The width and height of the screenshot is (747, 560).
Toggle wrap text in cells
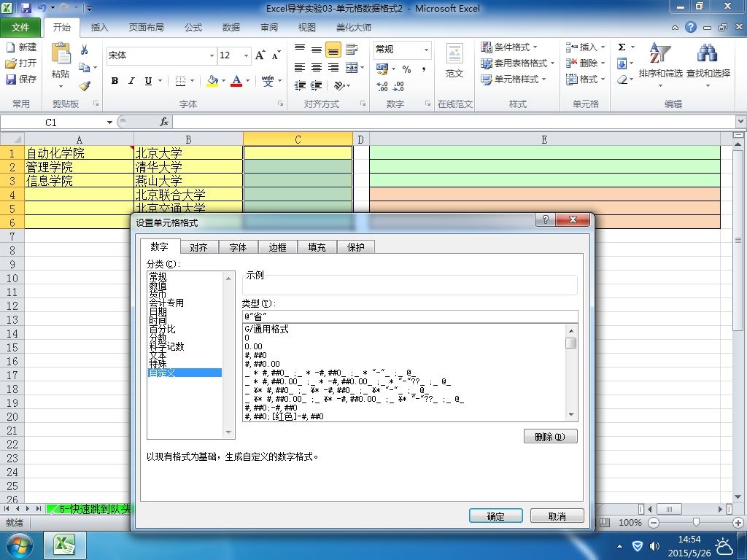(352, 49)
